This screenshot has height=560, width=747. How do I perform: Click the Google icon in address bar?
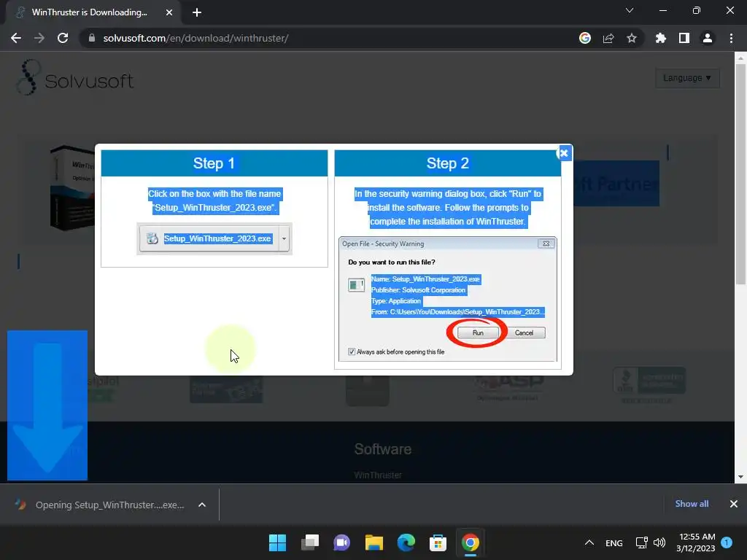585,38
